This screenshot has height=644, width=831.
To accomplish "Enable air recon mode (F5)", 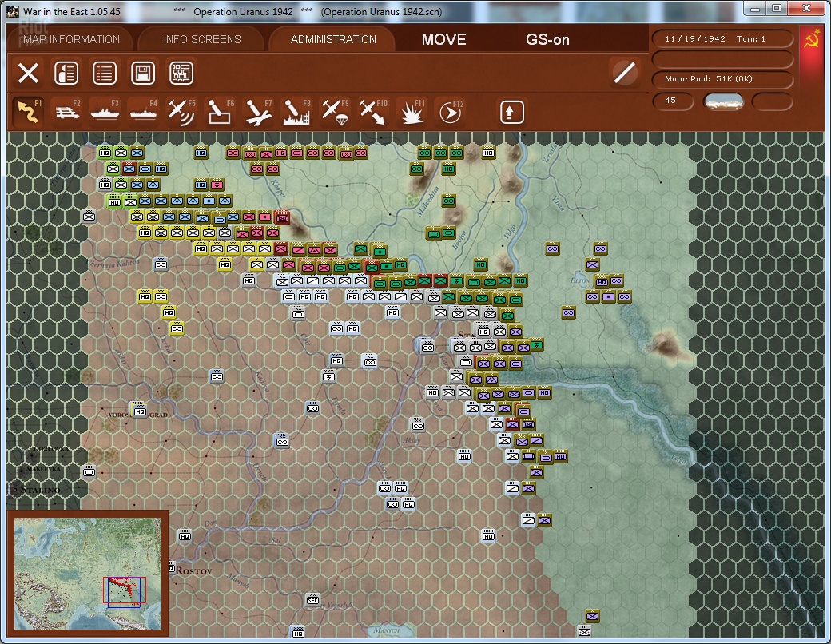I will 181,112.
